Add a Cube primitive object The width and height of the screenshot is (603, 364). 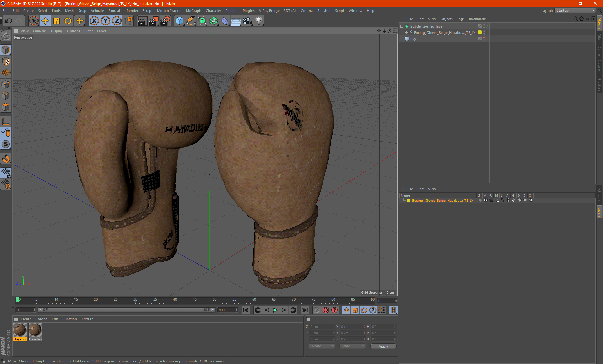[x=179, y=21]
